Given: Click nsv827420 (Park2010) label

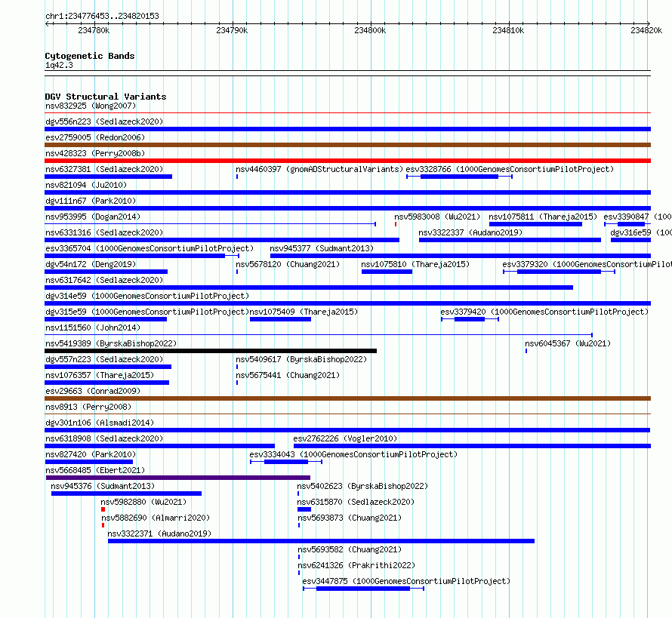Looking at the screenshot, I should 91,454.
